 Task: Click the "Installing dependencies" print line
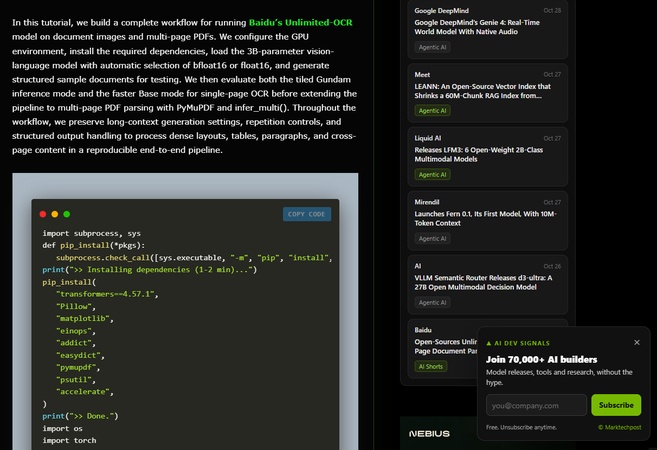point(150,270)
